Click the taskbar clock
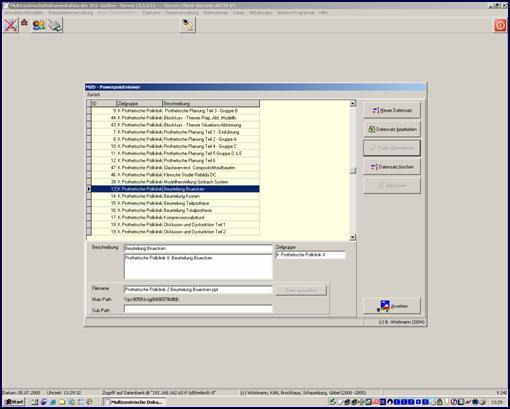Image resolution: width=510 pixels, height=409 pixels. 497,402
